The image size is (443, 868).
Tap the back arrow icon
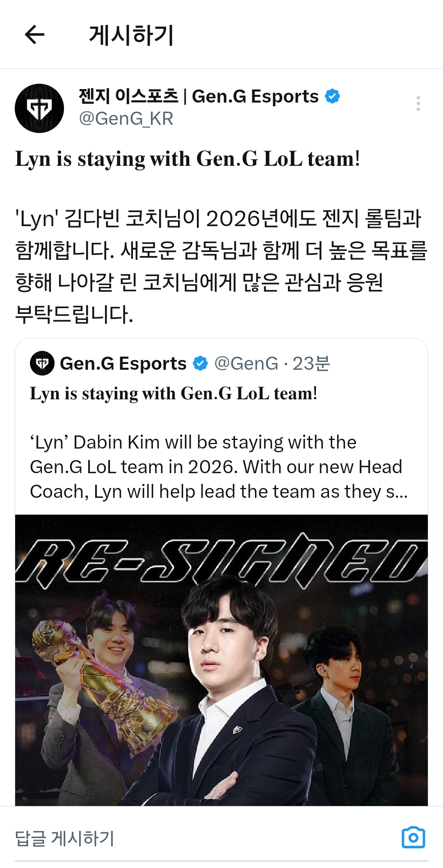(34, 34)
